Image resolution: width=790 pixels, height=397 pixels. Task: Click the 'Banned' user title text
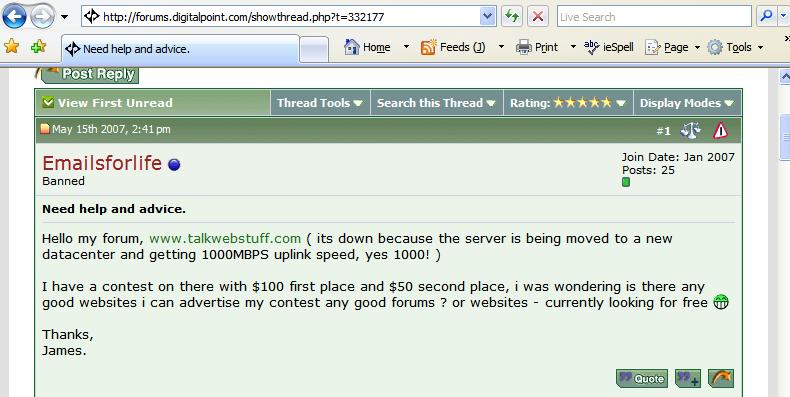coord(63,181)
